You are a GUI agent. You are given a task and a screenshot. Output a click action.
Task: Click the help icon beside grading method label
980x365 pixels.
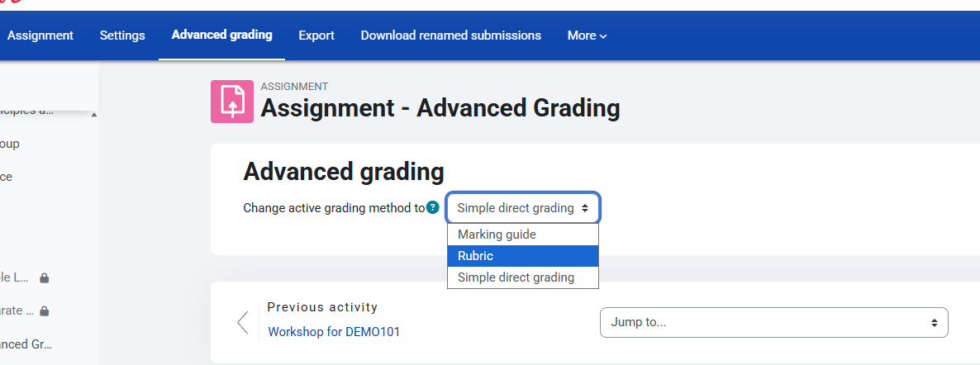point(433,208)
